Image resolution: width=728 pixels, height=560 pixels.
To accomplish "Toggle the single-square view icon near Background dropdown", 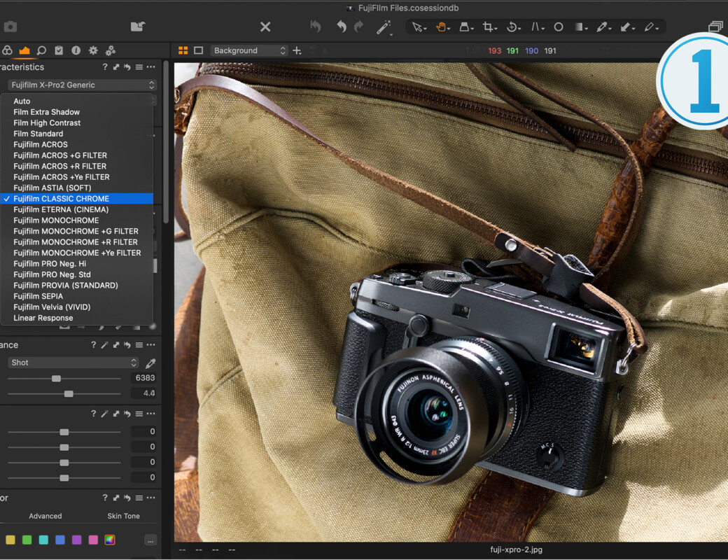I will click(x=199, y=50).
